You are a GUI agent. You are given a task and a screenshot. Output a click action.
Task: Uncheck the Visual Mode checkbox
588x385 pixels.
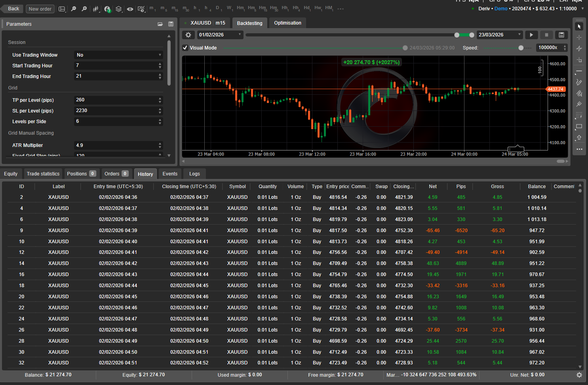(x=185, y=48)
